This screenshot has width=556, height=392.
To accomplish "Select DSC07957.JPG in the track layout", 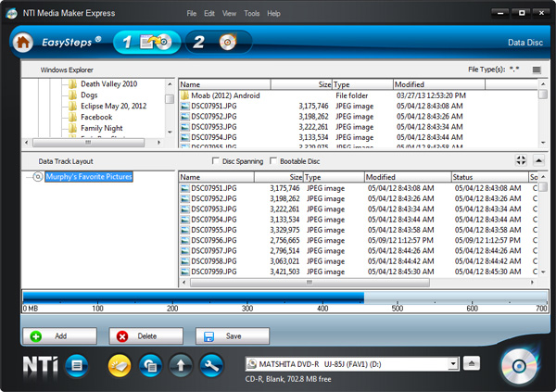I will (x=214, y=251).
